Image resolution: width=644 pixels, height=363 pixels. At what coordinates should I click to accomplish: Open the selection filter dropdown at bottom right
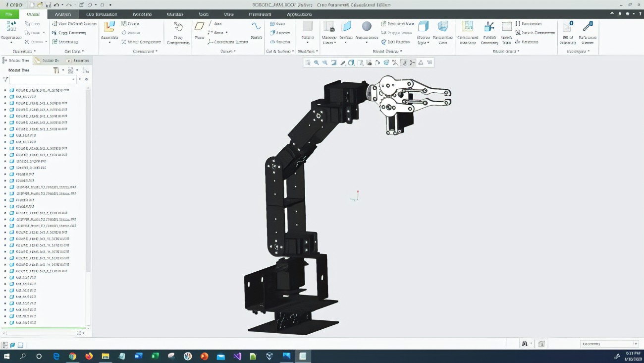coord(609,344)
